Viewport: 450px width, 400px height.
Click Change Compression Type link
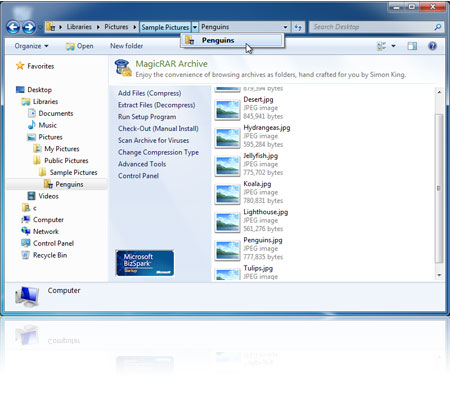tap(158, 152)
